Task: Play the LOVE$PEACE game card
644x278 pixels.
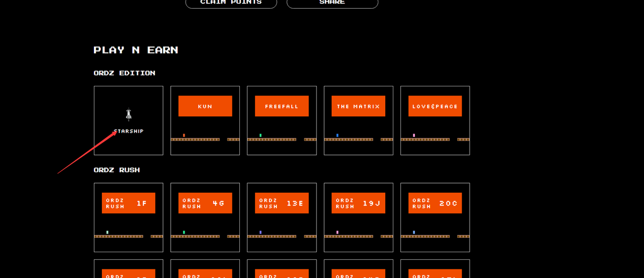Action: (x=435, y=121)
